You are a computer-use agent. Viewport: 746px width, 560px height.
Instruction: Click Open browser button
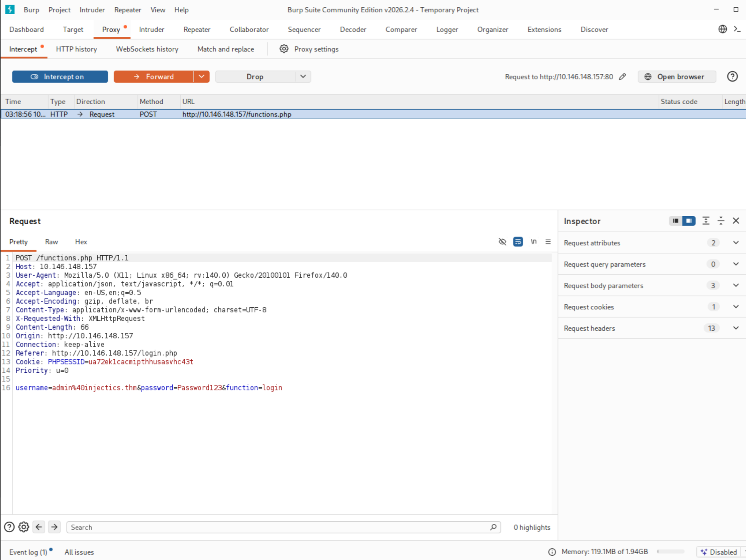677,77
